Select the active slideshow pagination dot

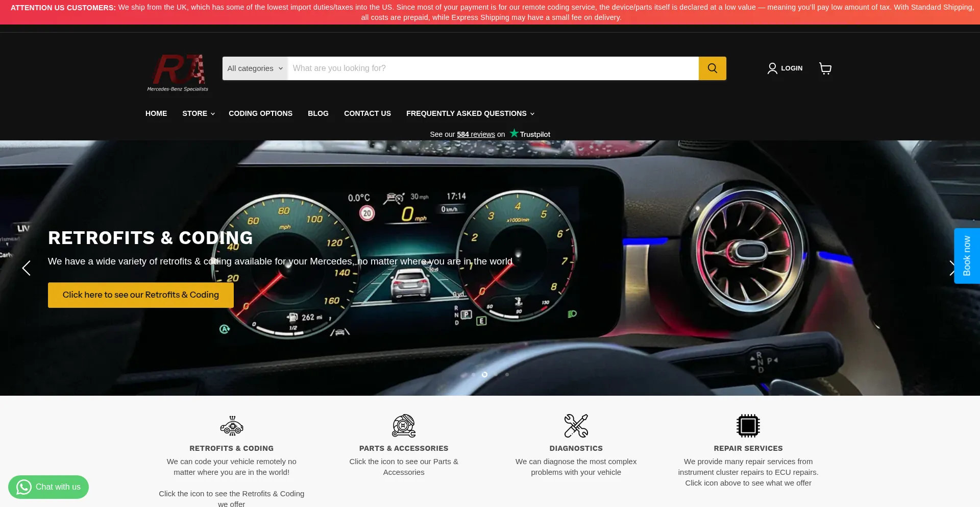pyautogui.click(x=484, y=374)
